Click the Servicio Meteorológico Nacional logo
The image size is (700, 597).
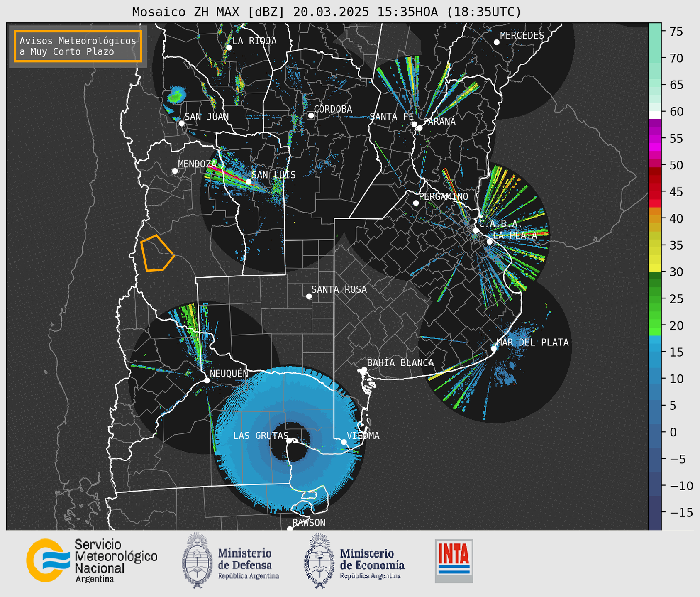92,560
